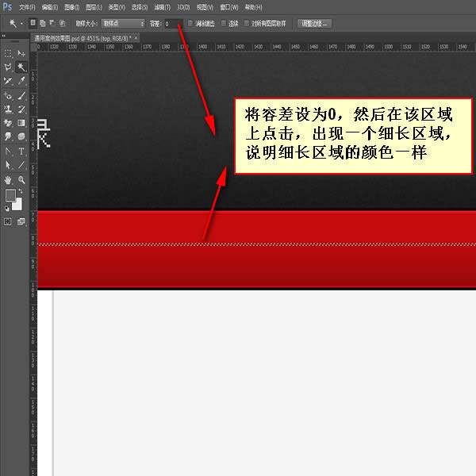476x476 pixels.
Task: Expand the toolbox panel double-arrow
Action: pyautogui.click(x=4, y=36)
